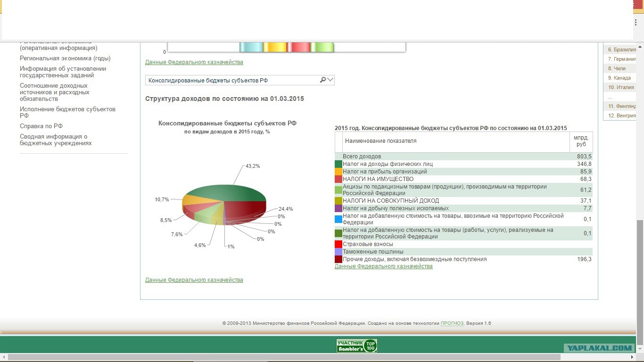Expand the Консолидированные бюджеты dropdown arrow

coord(330,80)
